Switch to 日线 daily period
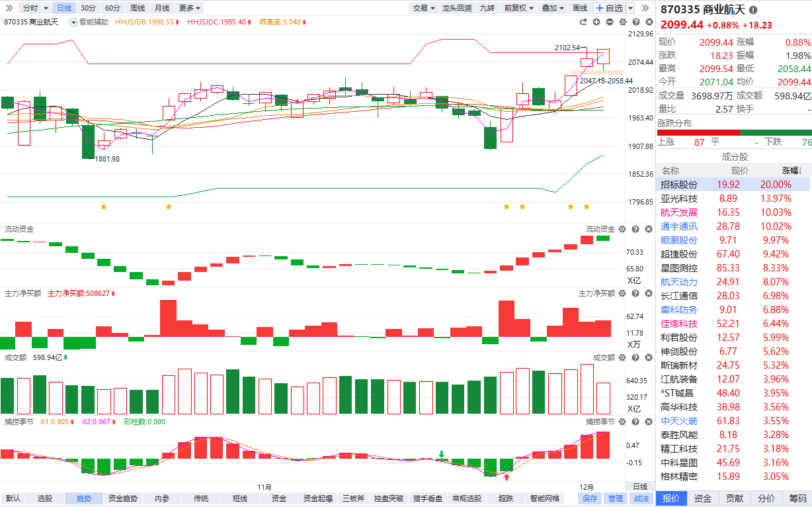The width and height of the screenshot is (812, 507). [x=63, y=8]
